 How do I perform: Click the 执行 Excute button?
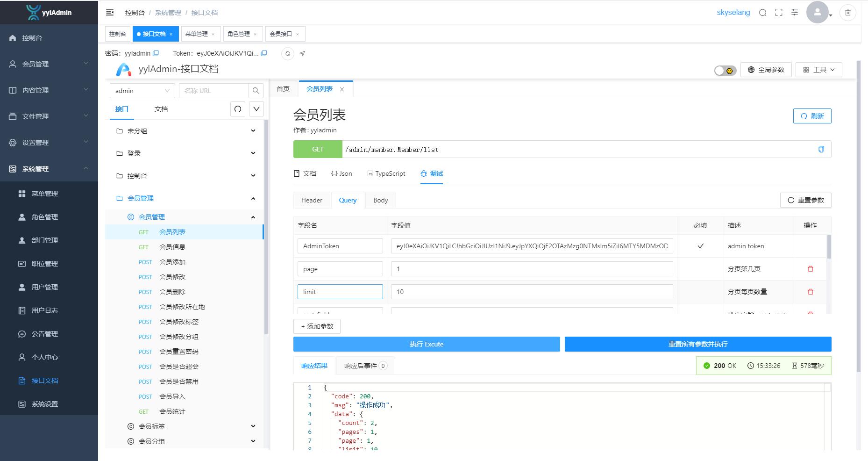[426, 344]
